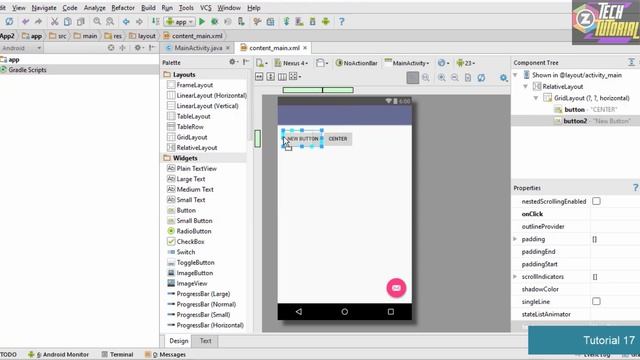
Task: Open the SDK Manager Android icon
Action: pos(326,21)
